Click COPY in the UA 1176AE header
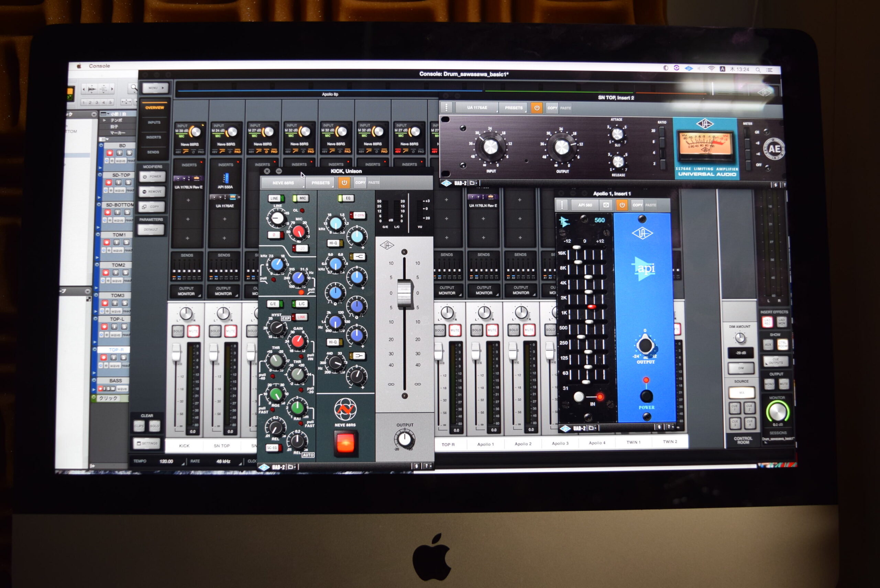The image size is (880, 588). pos(552,108)
